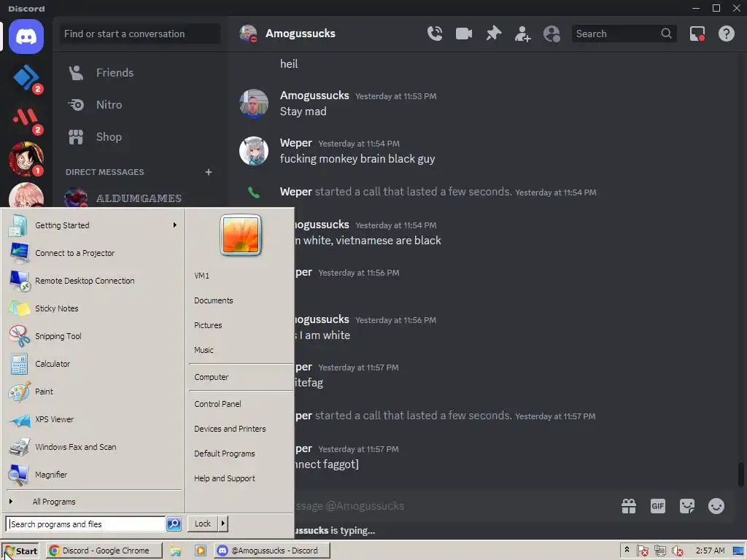Click Amogussucks avatar next to Stay mad
This screenshot has height=560, width=747.
click(253, 104)
